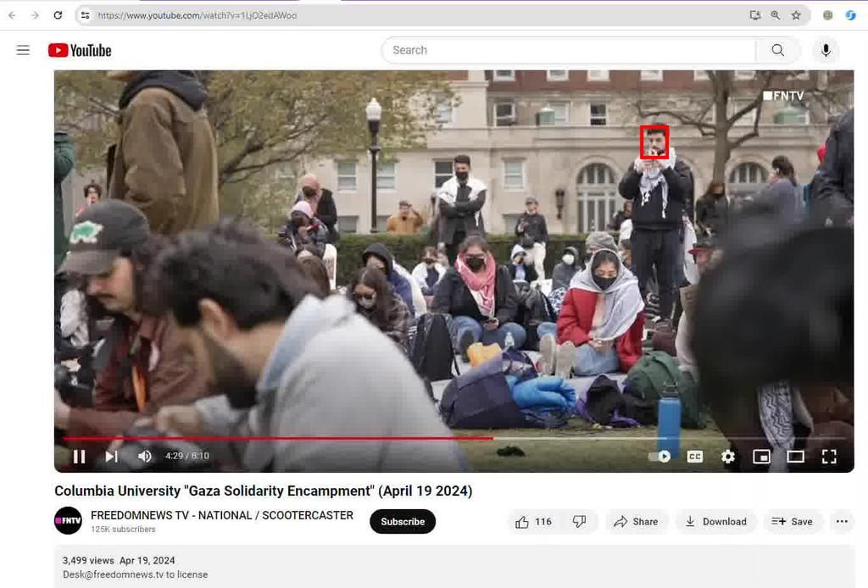Open the FNTV channel avatar

point(69,520)
